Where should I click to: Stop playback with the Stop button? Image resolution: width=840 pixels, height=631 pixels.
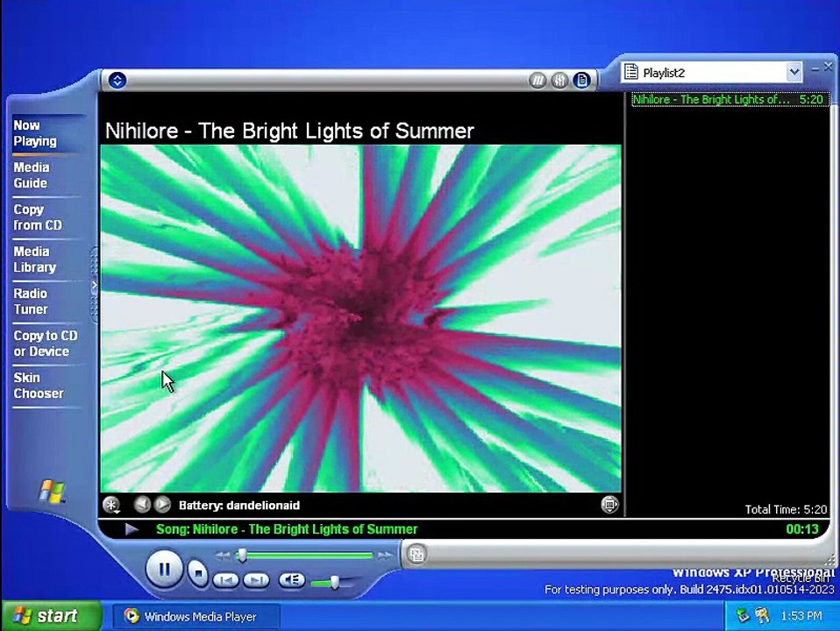(x=197, y=574)
